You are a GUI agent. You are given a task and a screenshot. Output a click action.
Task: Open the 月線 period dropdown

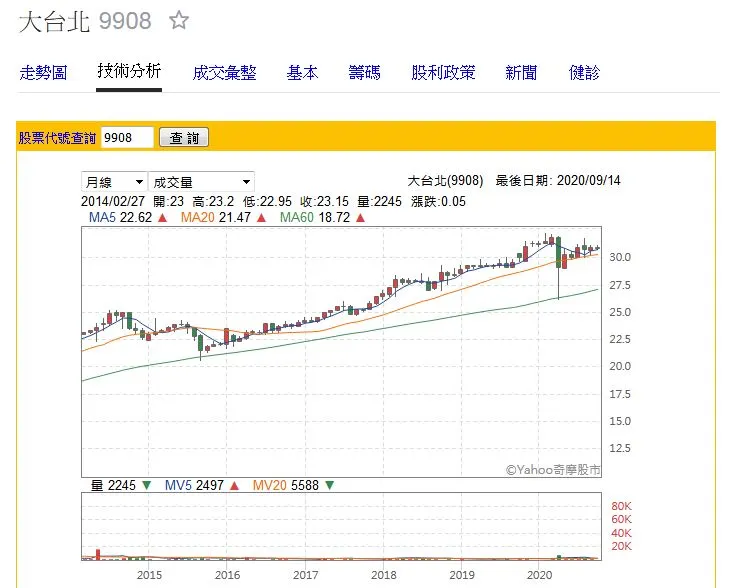(114, 182)
